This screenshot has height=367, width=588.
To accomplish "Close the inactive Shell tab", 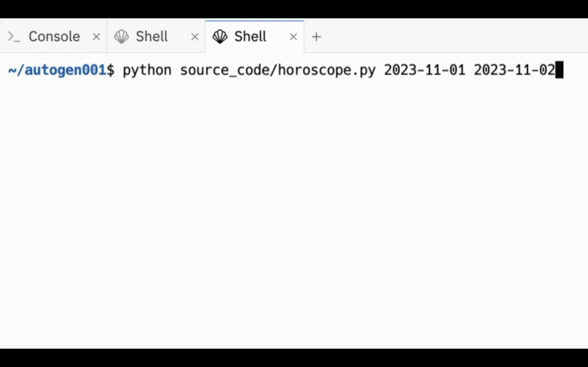I will click(195, 37).
